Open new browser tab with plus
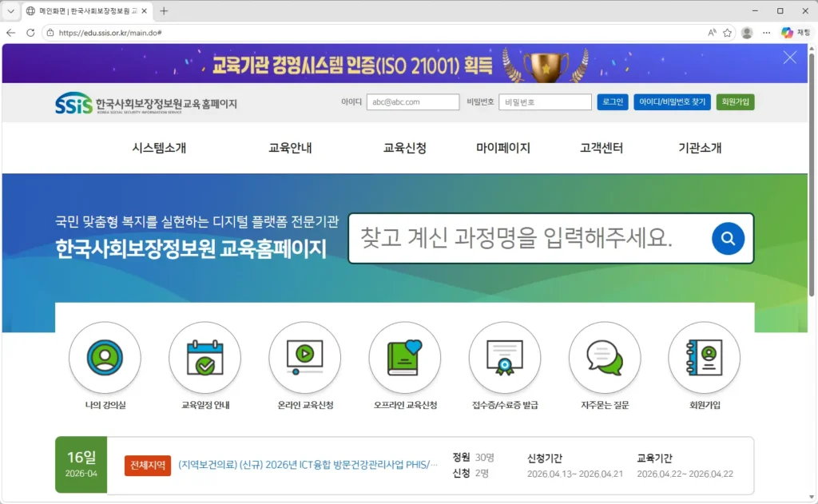The width and height of the screenshot is (818, 504). (164, 11)
